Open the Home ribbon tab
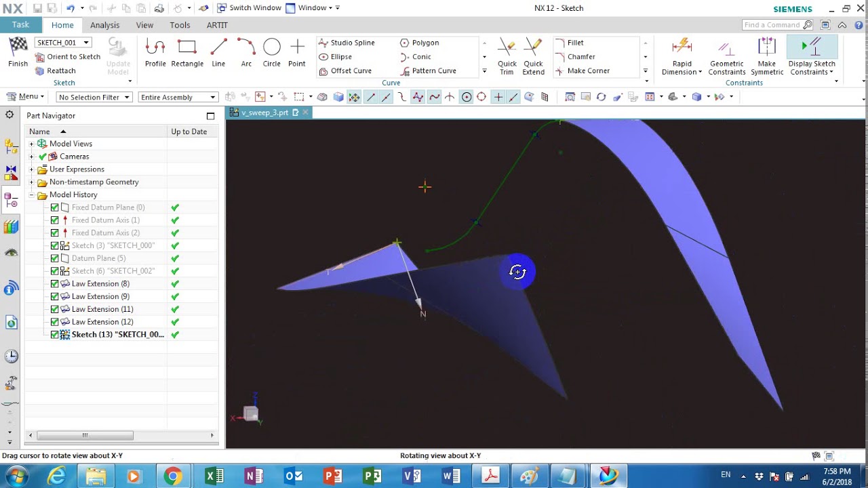The image size is (868, 488). [62, 25]
